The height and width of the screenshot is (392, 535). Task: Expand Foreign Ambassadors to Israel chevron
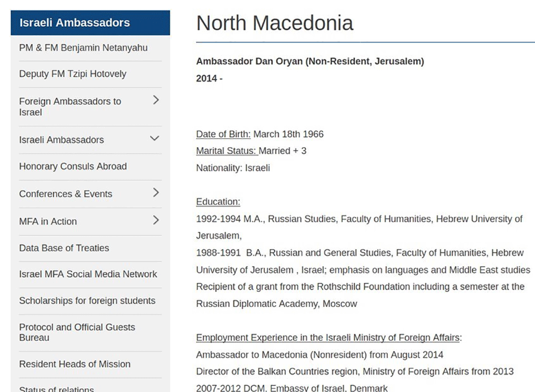pos(156,100)
